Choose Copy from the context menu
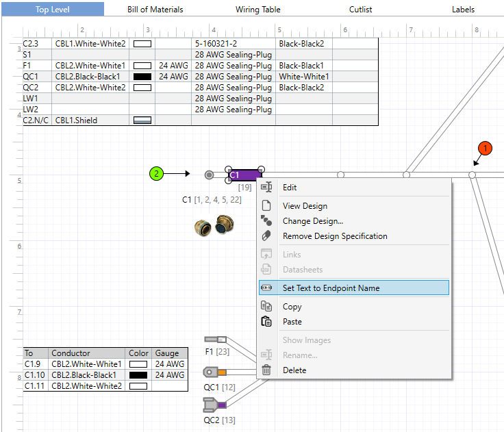 354,306
